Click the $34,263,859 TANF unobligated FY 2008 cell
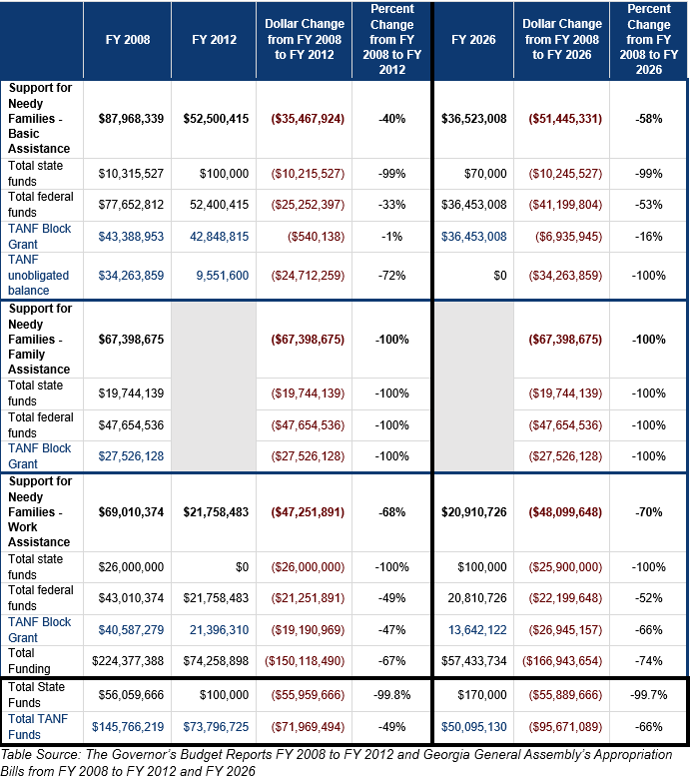This screenshot has width=690, height=784. tap(131, 276)
